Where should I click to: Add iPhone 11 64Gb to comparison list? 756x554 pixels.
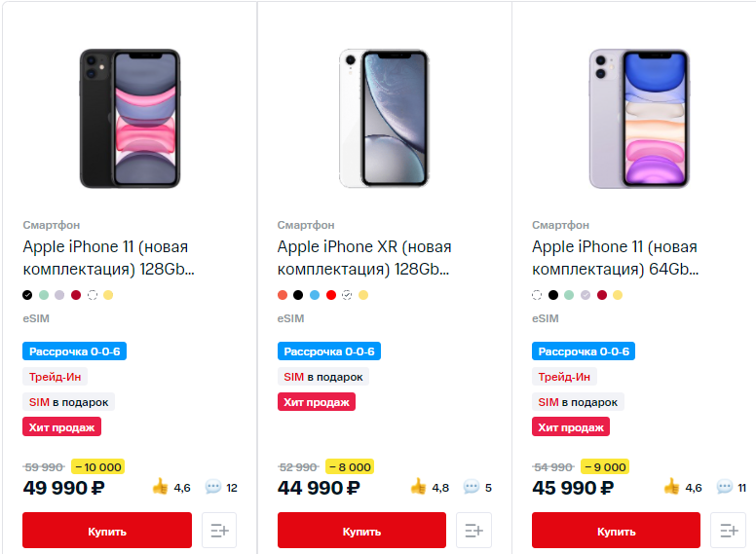[729, 531]
